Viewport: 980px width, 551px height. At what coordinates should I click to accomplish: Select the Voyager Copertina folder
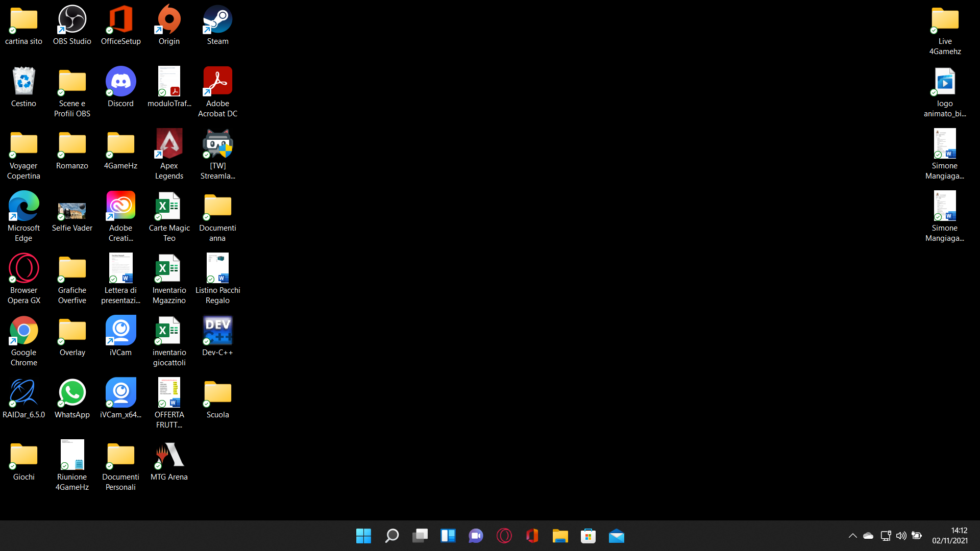(x=23, y=155)
